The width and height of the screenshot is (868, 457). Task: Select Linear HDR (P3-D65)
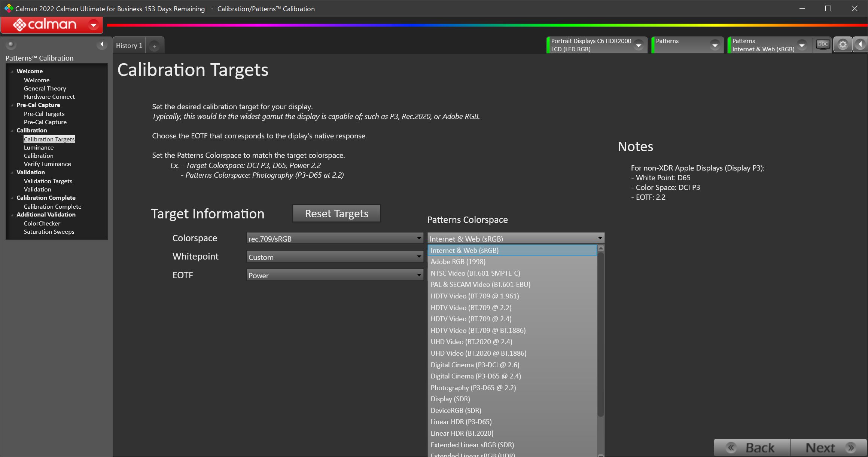(512, 422)
